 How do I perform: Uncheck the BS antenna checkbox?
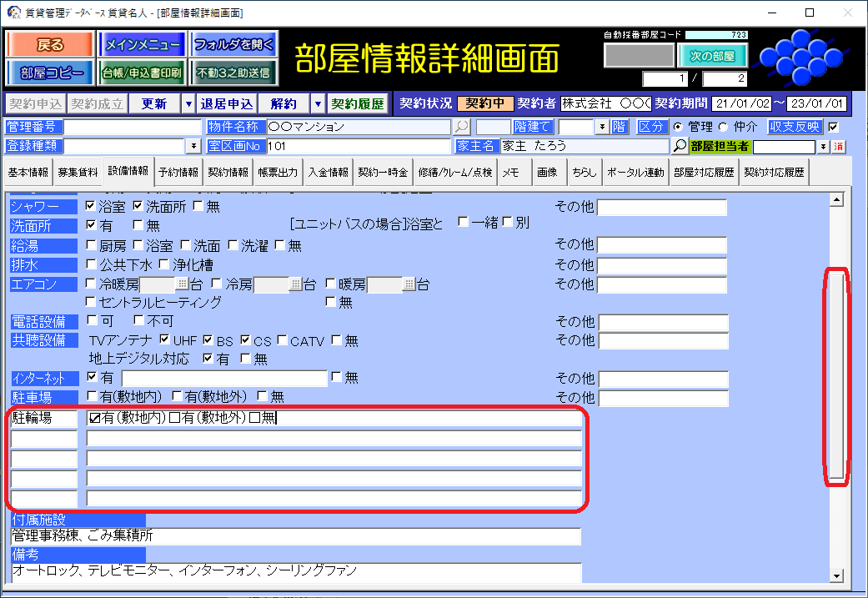click(x=208, y=340)
